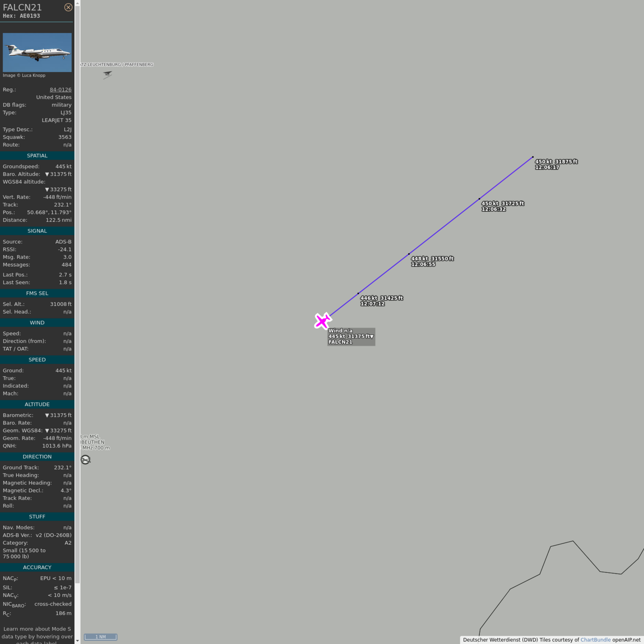Image resolution: width=644 pixels, height=644 pixels.
Task: Open registration link 84-0126
Action: (x=60, y=89)
